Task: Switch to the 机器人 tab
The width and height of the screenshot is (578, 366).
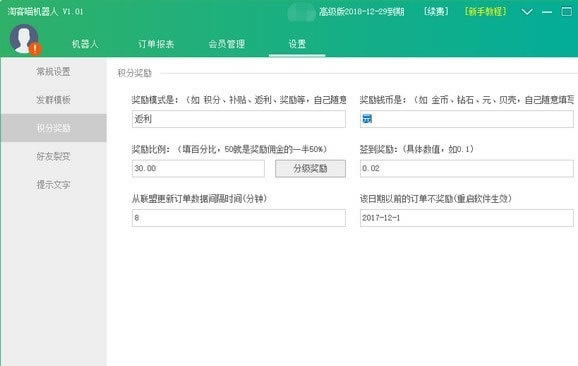Action: pos(85,44)
